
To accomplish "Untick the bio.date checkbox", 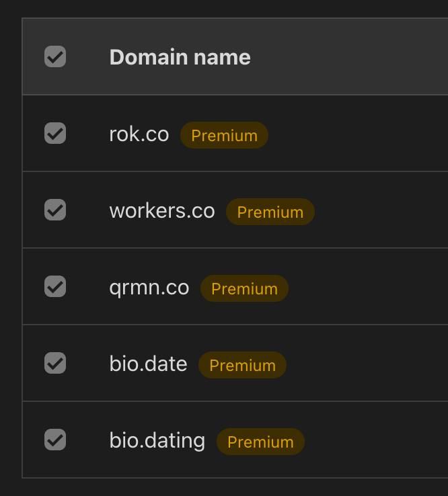I will pos(55,364).
